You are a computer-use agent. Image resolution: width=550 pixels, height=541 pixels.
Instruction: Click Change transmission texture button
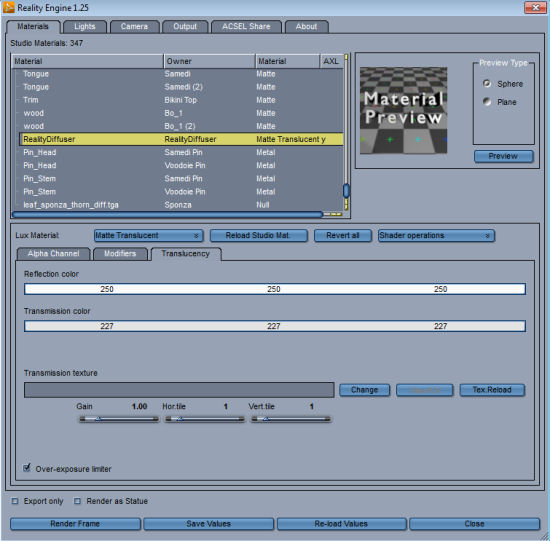click(x=364, y=390)
